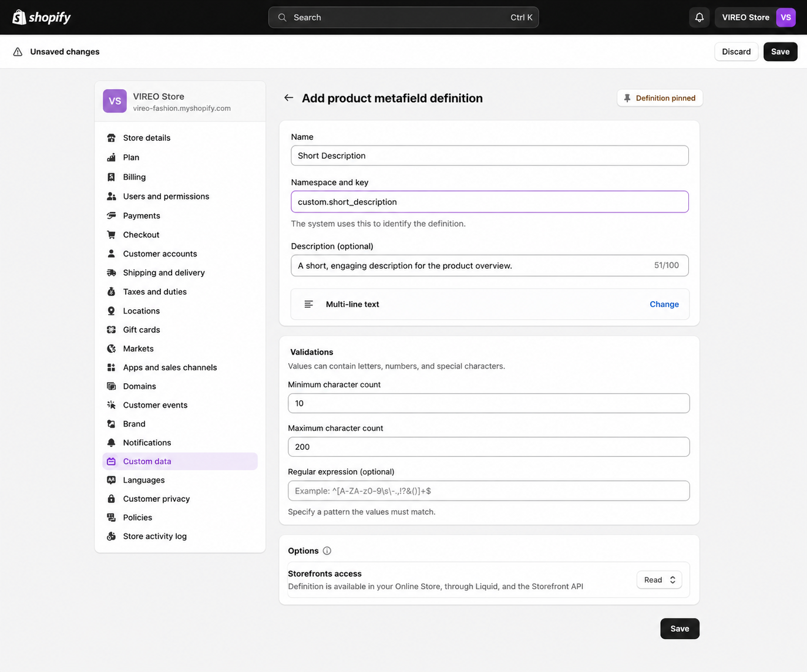Click the Maximum character count field
Image resolution: width=807 pixels, height=672 pixels.
point(489,447)
